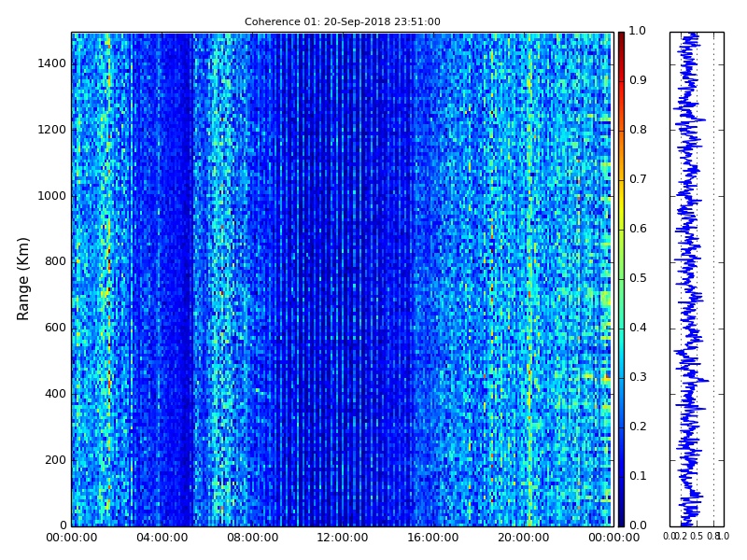Image resolution: width=747 pixels, height=560 pixels.
Task: Click the 200 range tick label
Action: coord(55,460)
